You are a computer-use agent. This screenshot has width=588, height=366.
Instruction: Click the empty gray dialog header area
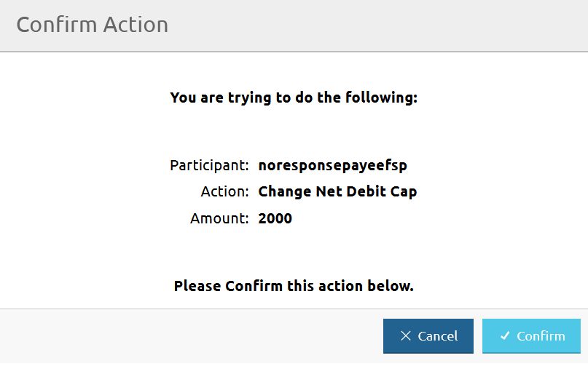(x=379, y=25)
